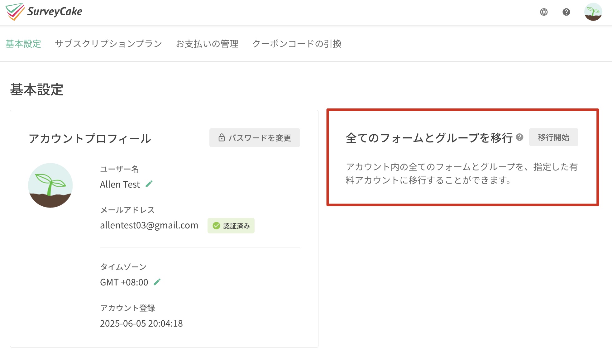Screen dimensions: 612x364
Task: Click the ユーザー名 label
Action: (x=119, y=169)
